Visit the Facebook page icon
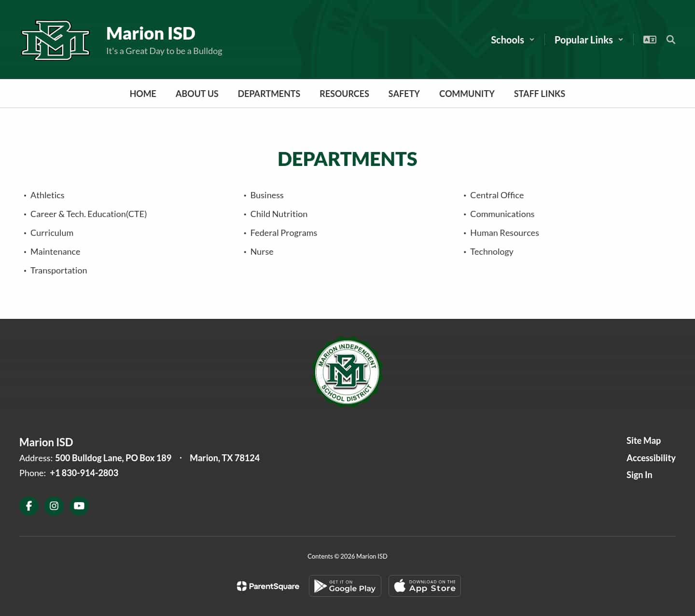Screen dimensions: 695x616 tap(29, 506)
